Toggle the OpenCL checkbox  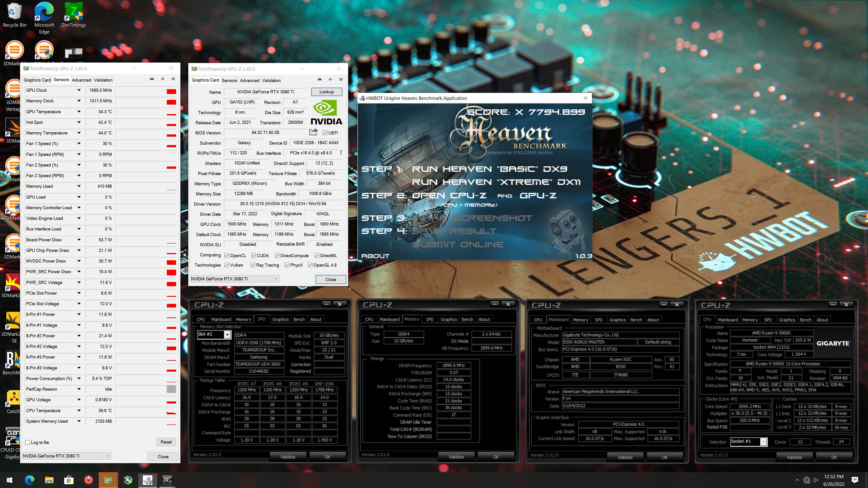[227, 256]
